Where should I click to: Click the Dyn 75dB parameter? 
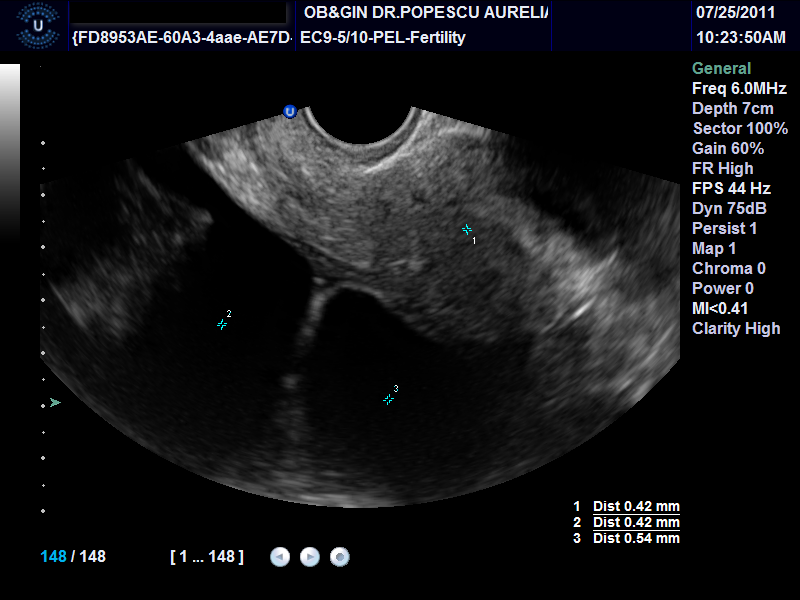(x=729, y=208)
